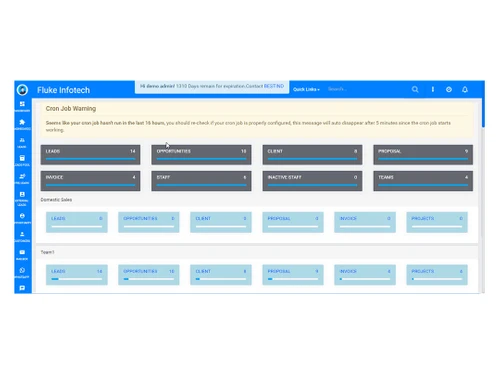Select Domestic Sales LEADS card
Screen dimensions: 500x375
coord(77,222)
